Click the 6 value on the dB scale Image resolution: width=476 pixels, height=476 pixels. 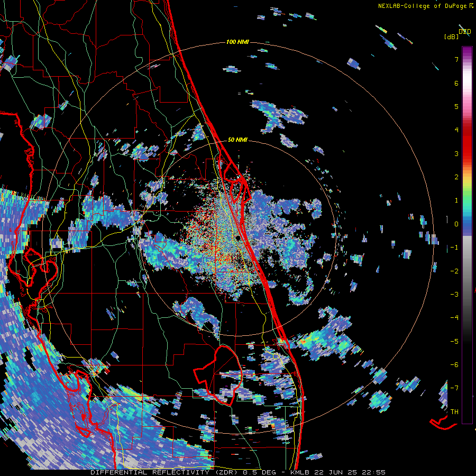456,83
